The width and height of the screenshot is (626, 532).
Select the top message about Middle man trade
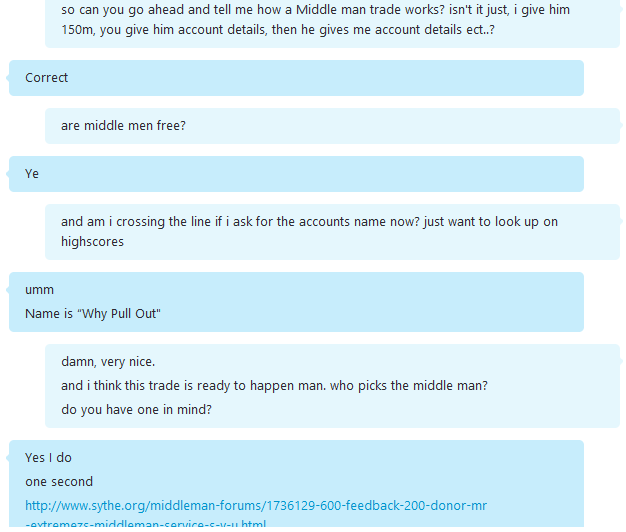point(333,22)
